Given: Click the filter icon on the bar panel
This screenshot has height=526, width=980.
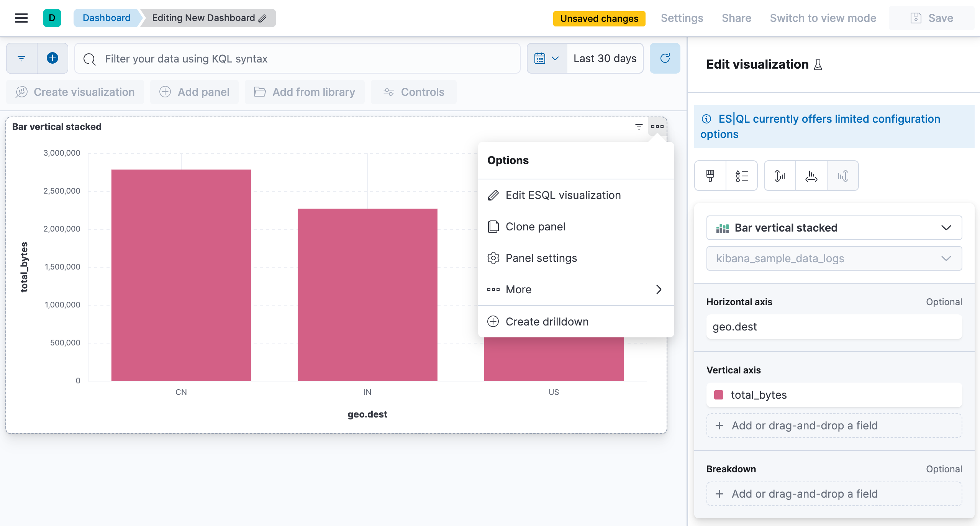Looking at the screenshot, I should [x=639, y=126].
